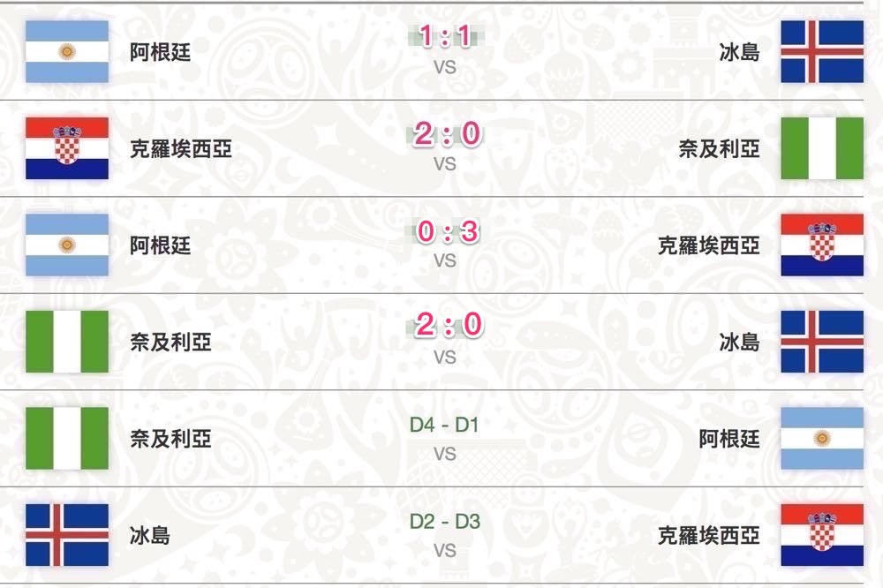The width and height of the screenshot is (883, 588).
Task: Click Argentina's flag in the Argentina–Iceland match
Action: [67, 52]
